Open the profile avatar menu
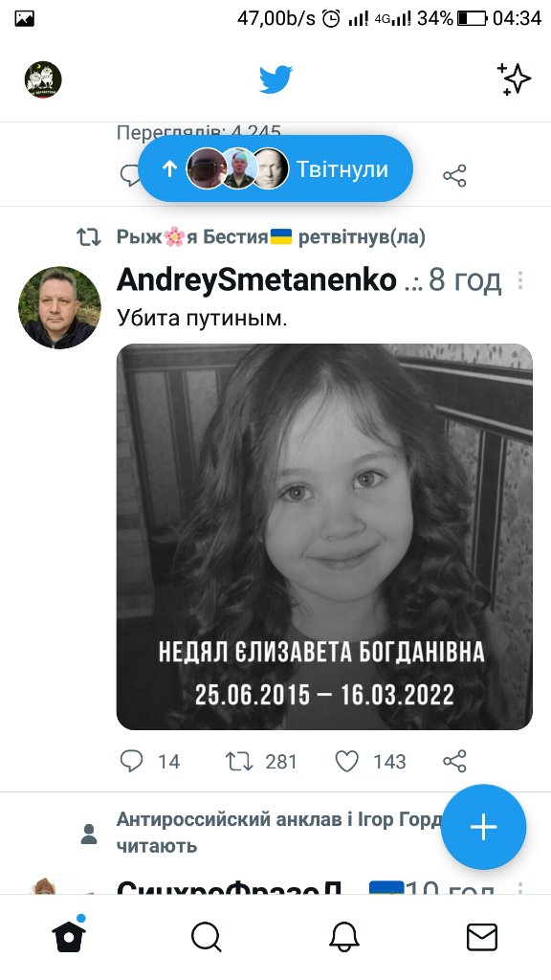 tap(43, 79)
